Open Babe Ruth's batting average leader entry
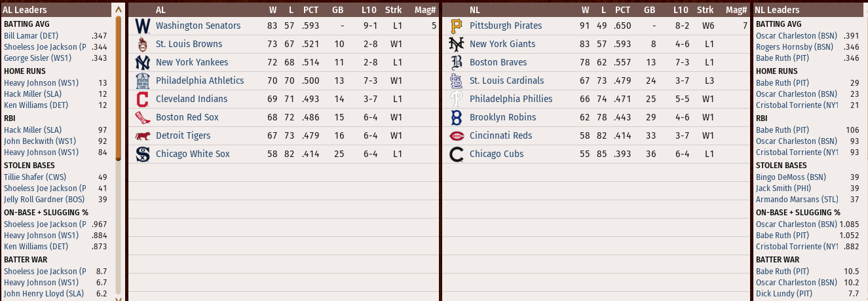The width and height of the screenshot is (868, 301). (782, 58)
